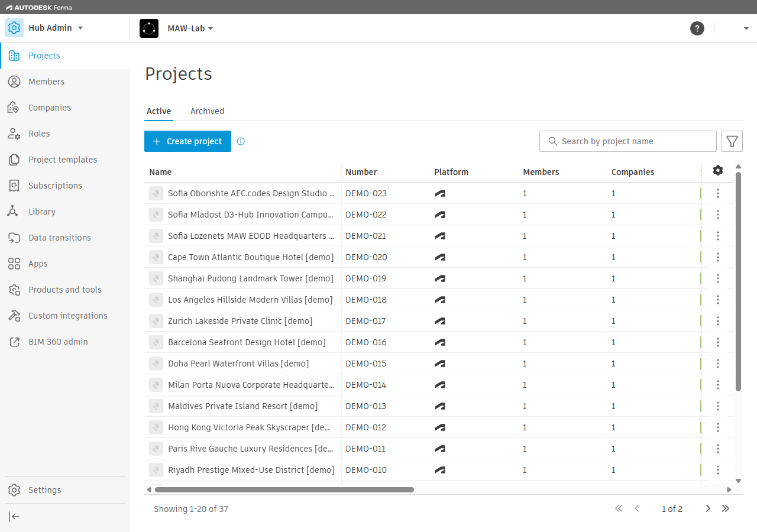
Task: Click the Create project button
Action: [x=187, y=141]
